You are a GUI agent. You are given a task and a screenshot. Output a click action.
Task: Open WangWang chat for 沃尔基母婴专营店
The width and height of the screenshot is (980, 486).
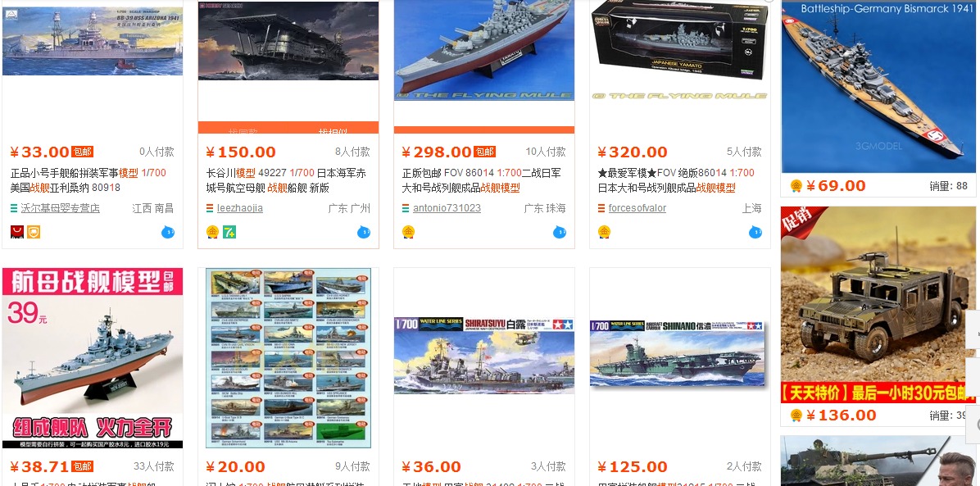(x=167, y=233)
